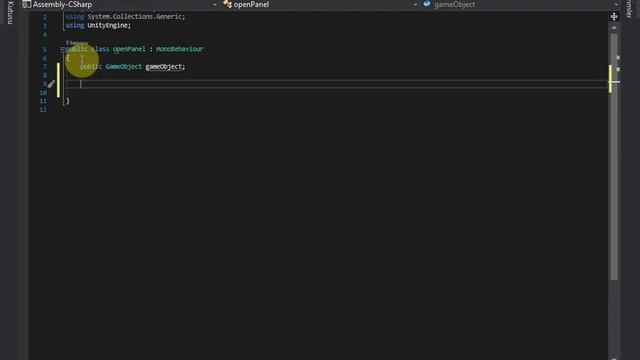Click 'MonoBehaviour' in the class declaration
Viewport: 640px width, 360px height.
pos(180,49)
